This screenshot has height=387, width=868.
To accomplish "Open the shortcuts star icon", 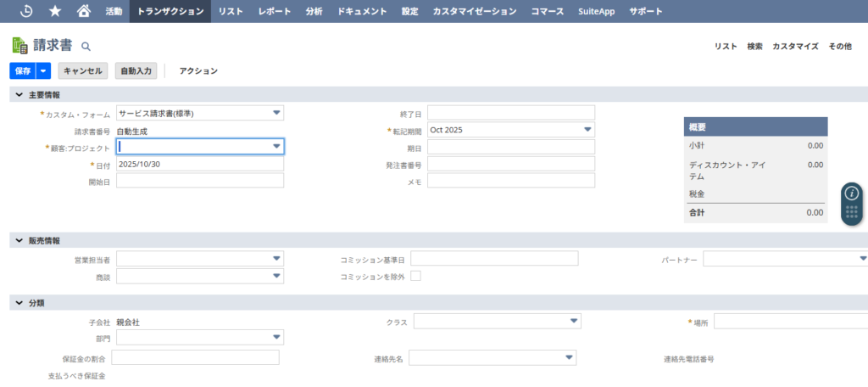I will click(x=55, y=11).
